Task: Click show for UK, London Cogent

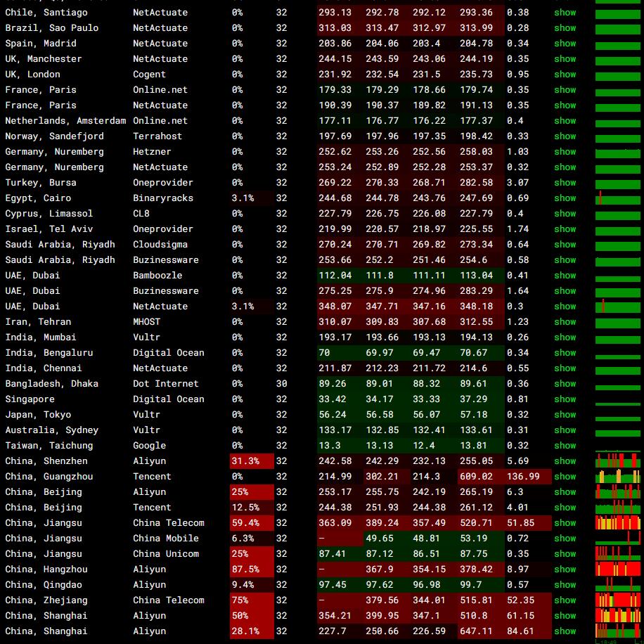Action: (x=565, y=75)
